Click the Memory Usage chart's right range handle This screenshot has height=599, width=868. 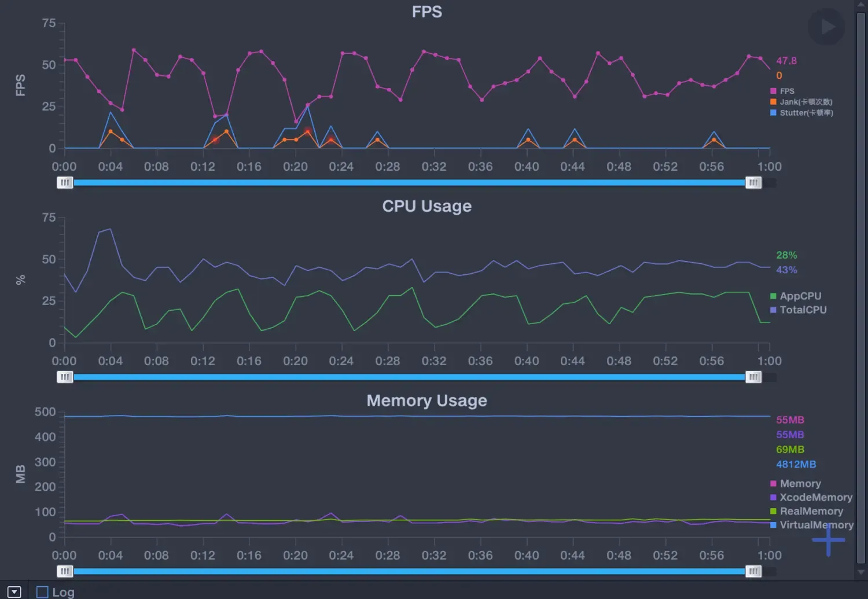(x=753, y=572)
